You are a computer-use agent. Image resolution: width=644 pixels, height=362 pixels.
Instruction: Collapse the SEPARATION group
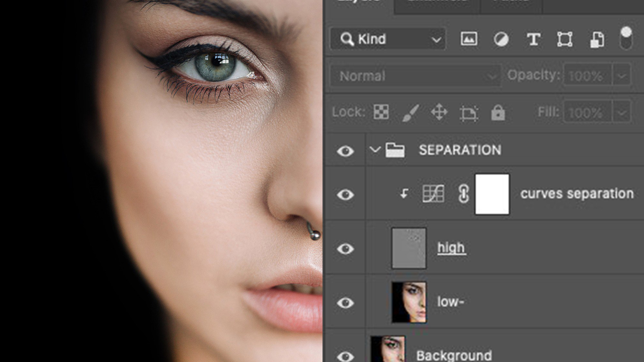pos(375,150)
